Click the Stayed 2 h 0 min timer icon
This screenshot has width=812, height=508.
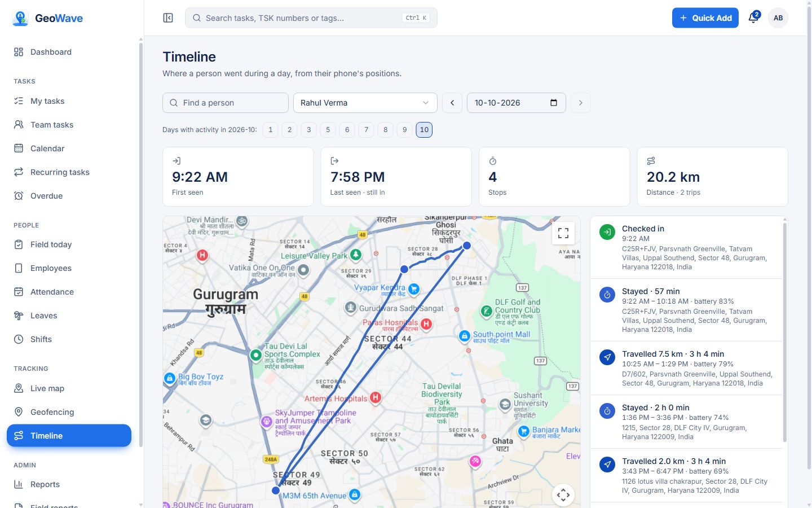point(607,411)
